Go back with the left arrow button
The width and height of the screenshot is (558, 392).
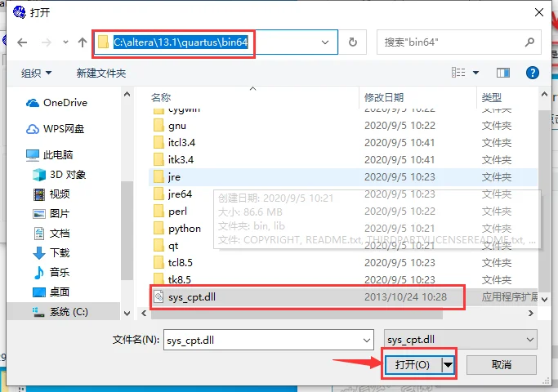click(22, 42)
